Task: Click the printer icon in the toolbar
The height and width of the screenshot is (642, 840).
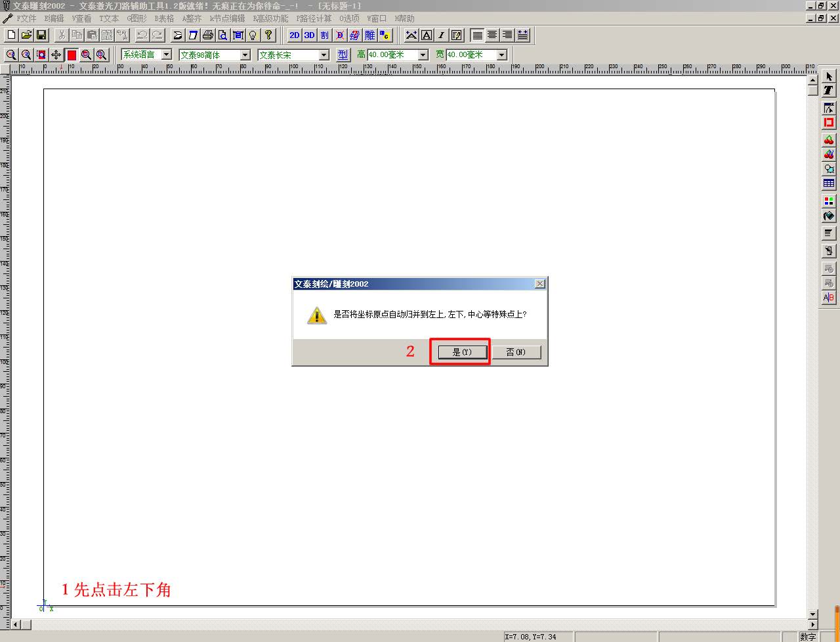Action: point(208,35)
